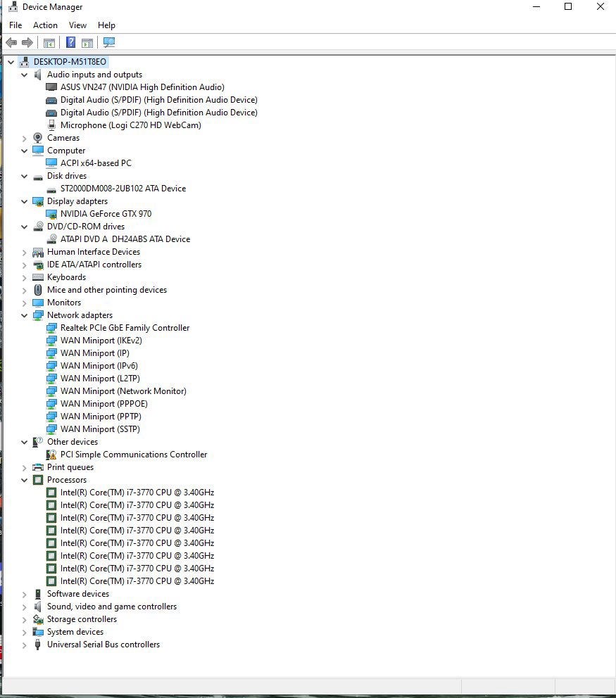The image size is (616, 698).
Task: Open the Help question-mark toolbar icon
Action: click(70, 42)
